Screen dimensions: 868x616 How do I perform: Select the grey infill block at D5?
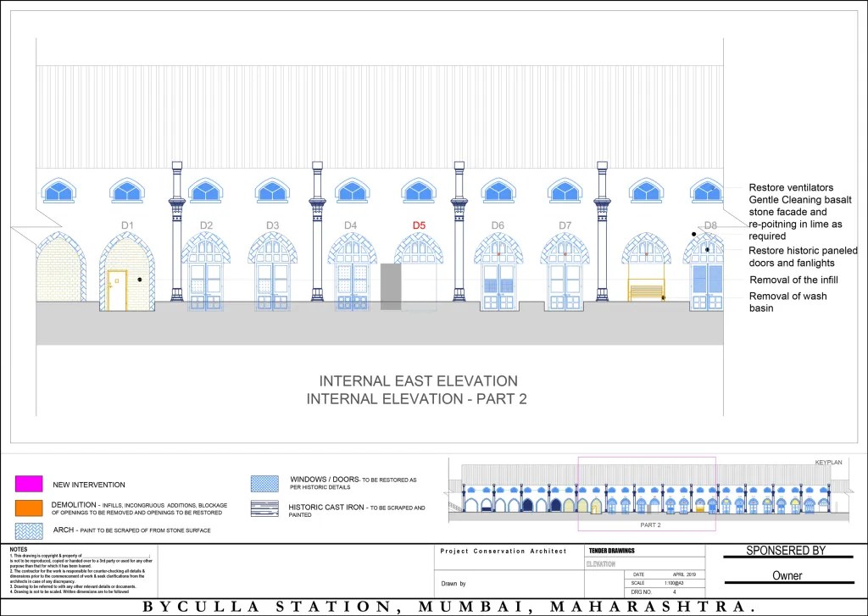click(x=390, y=286)
